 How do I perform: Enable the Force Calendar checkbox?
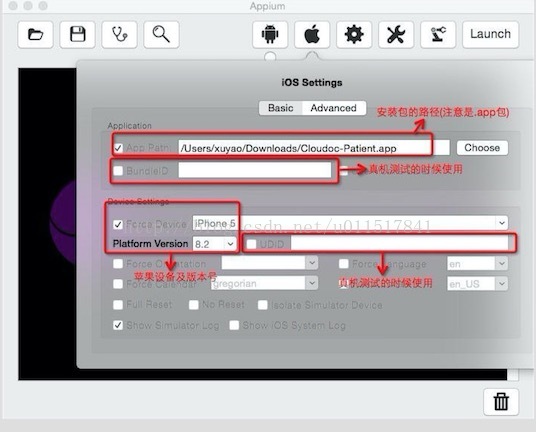[118, 284]
